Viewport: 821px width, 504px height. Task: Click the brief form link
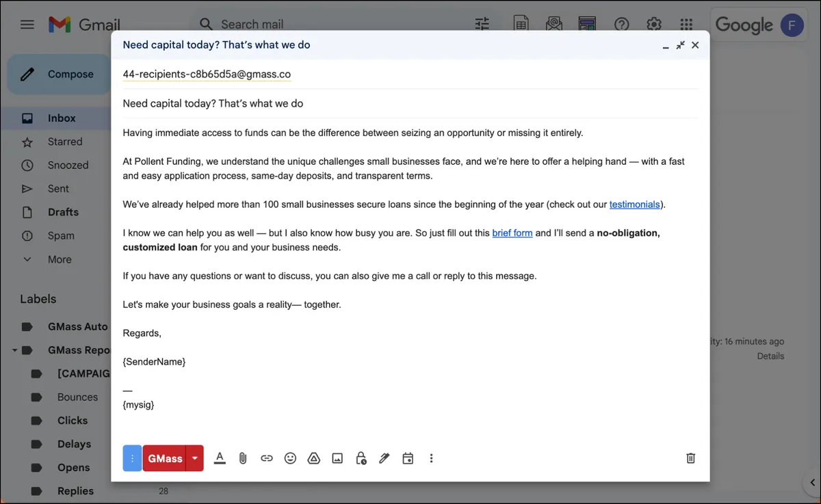point(512,233)
